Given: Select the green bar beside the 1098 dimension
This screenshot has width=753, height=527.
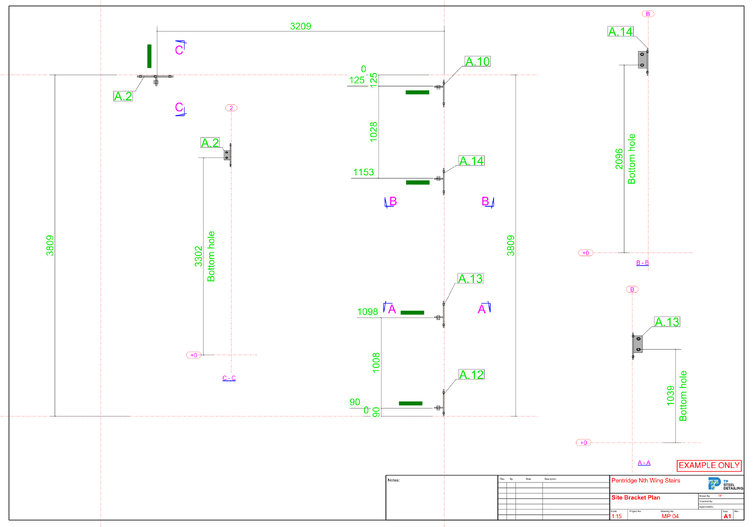Looking at the screenshot, I should [412, 313].
